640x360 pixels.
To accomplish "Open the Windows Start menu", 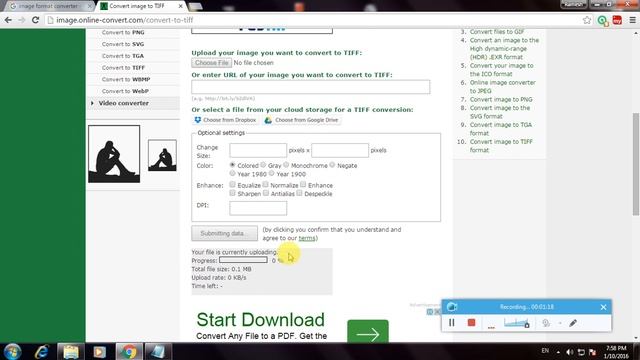I will click(x=12, y=351).
